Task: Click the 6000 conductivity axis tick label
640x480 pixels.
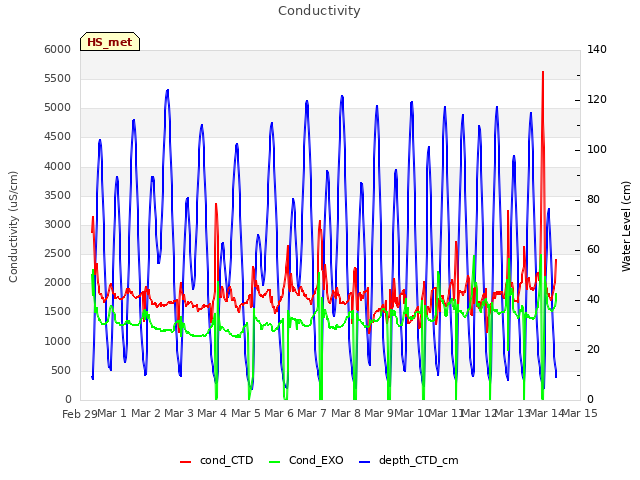Action: pyautogui.click(x=58, y=49)
